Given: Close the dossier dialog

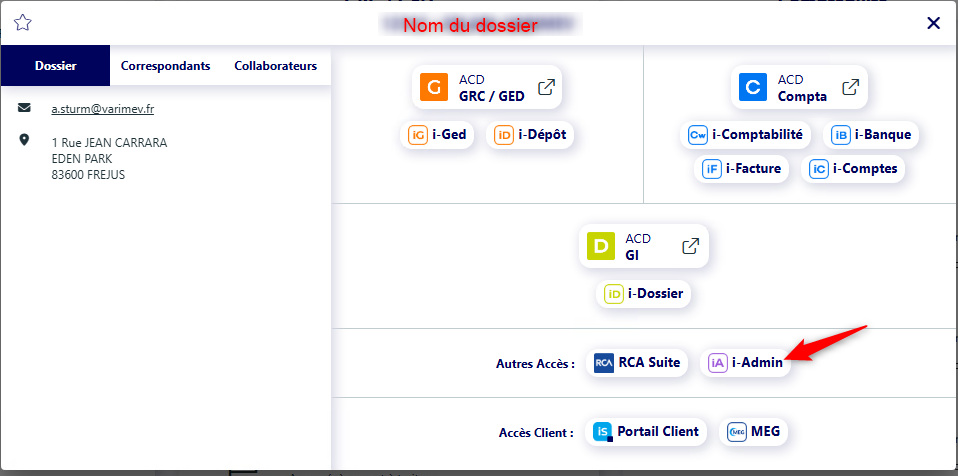Looking at the screenshot, I should 933,23.
